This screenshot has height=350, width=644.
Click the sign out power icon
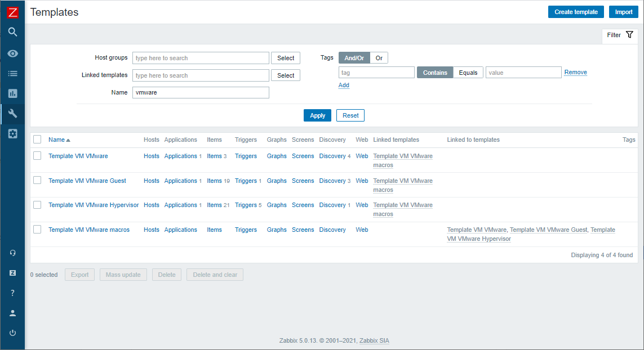13,333
